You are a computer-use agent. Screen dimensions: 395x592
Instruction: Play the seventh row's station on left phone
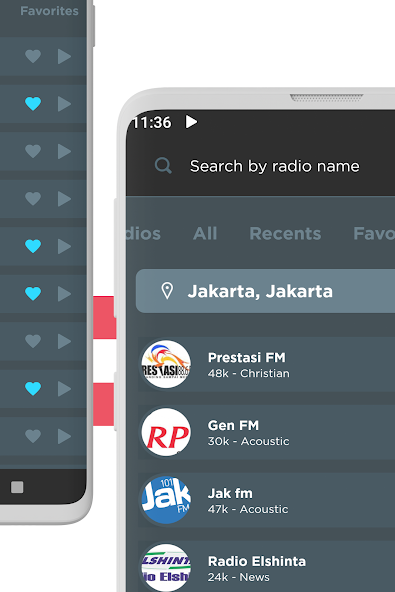pyautogui.click(x=64, y=341)
